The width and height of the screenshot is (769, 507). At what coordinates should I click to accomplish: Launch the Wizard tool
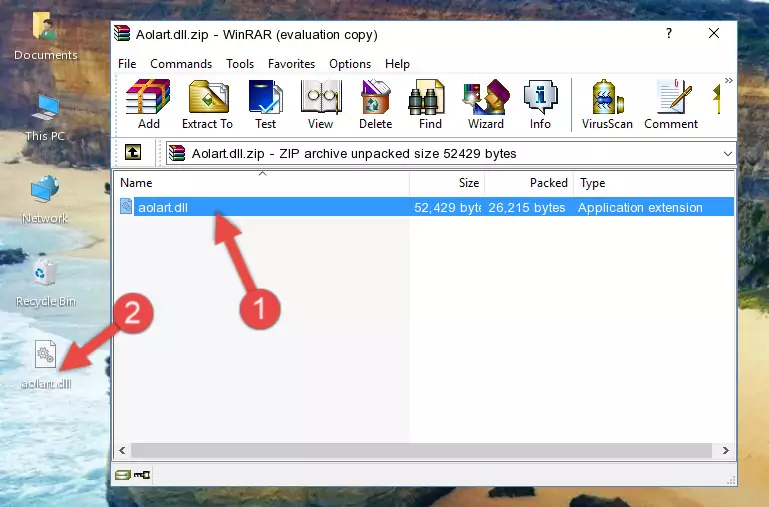point(486,104)
